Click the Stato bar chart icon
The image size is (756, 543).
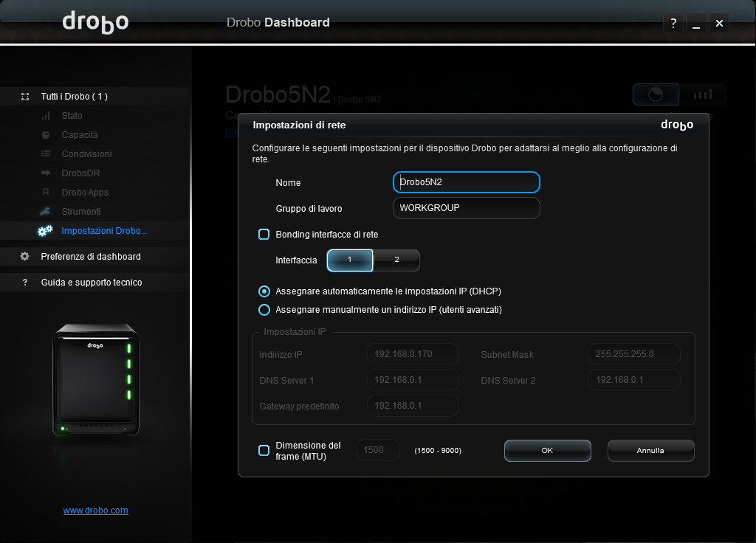coord(46,116)
